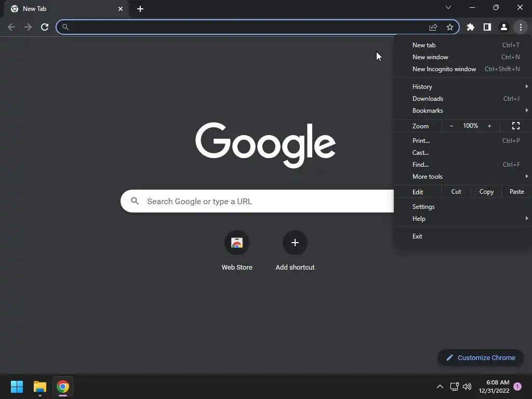Screen dimensions: 532x399
Task: Increase zoom with the plus button
Action: tap(489, 126)
